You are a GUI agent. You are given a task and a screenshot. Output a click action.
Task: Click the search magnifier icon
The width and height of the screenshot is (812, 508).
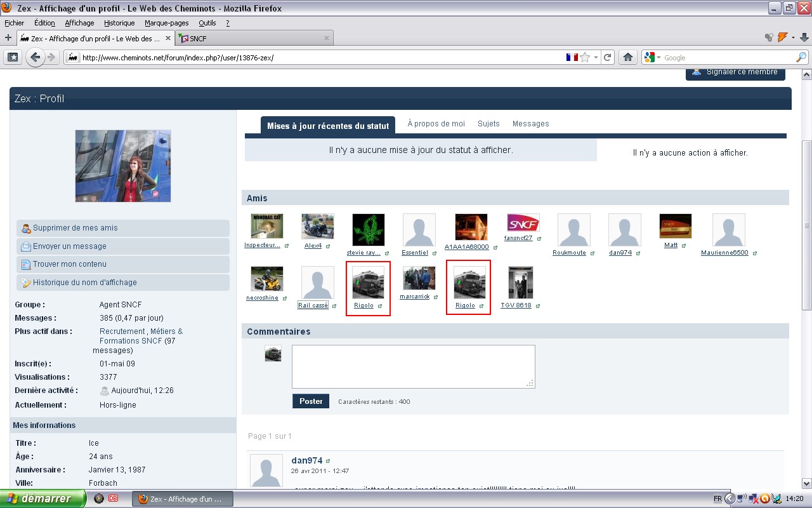[x=801, y=57]
